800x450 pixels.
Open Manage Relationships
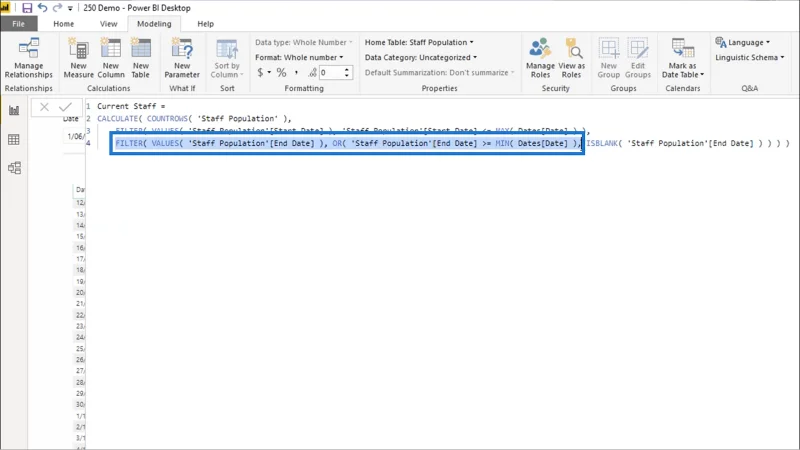tap(29, 58)
